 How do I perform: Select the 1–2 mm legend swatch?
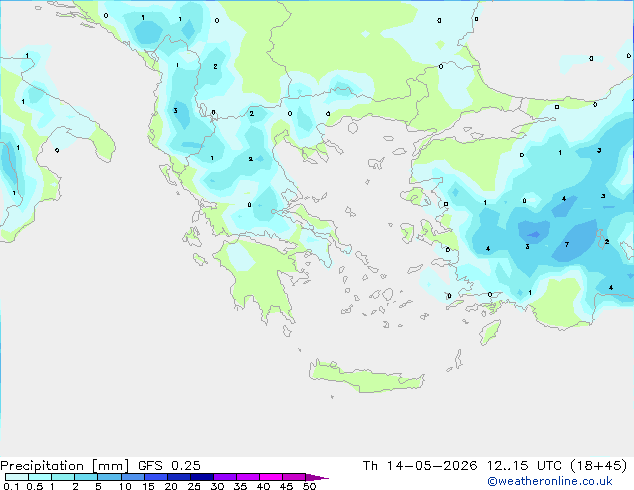(63, 477)
